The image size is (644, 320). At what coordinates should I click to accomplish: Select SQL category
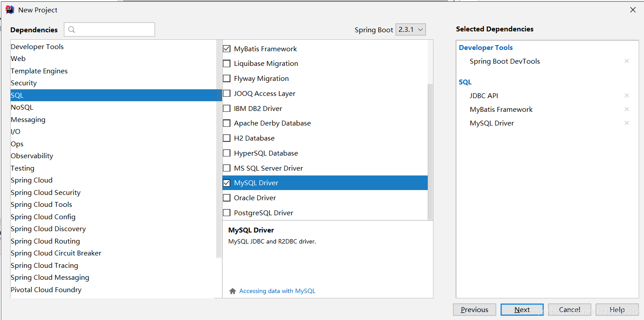click(116, 95)
